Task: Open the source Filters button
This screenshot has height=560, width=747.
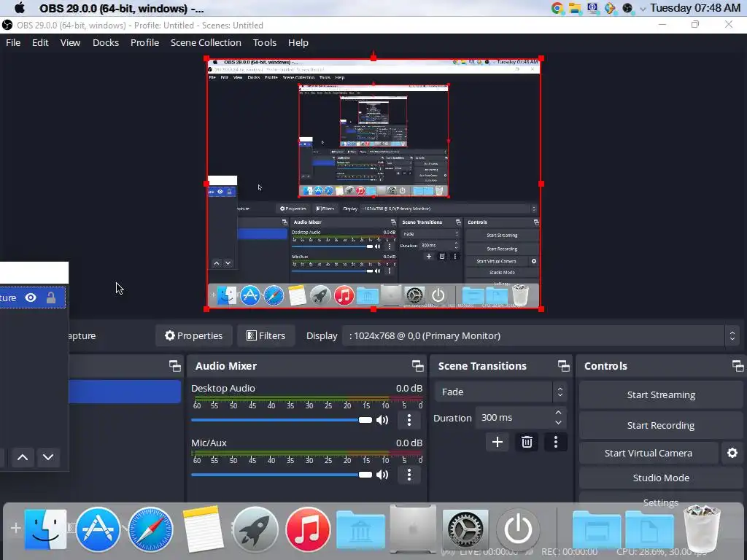Action: [266, 335]
